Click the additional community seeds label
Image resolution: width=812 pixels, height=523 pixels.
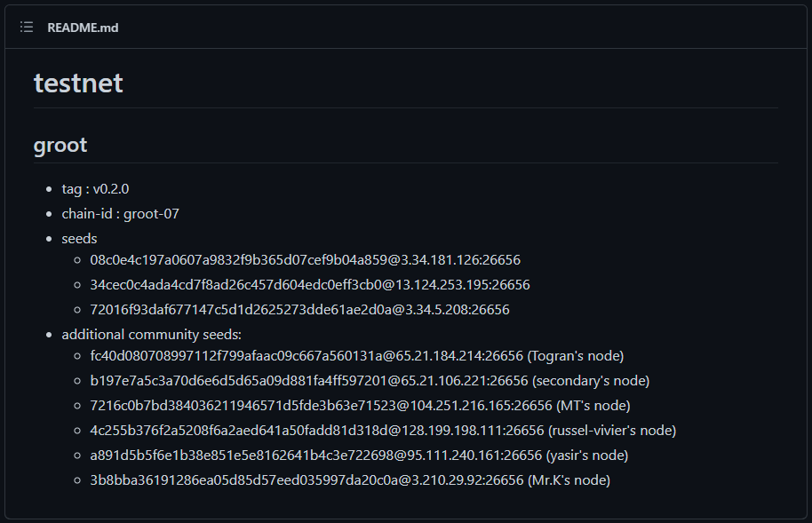[151, 335]
